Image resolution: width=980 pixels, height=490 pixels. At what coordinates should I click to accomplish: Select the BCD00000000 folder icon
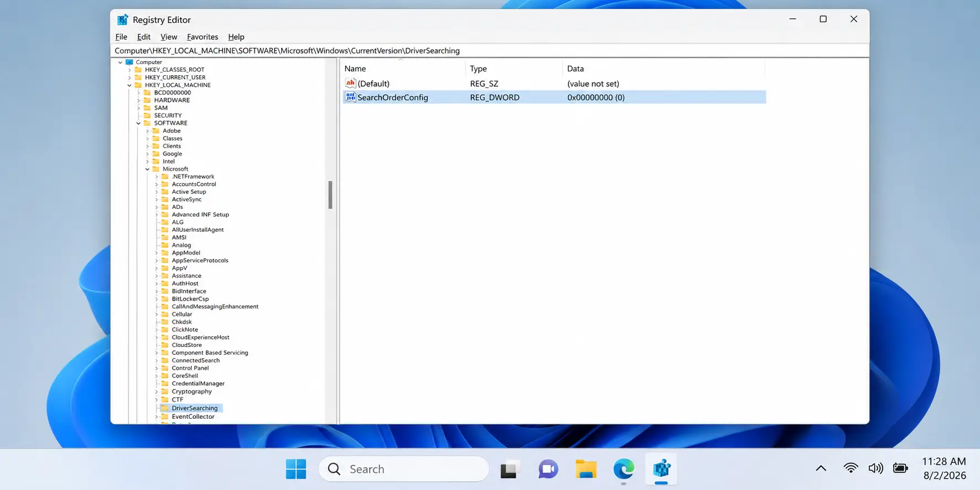click(x=147, y=93)
